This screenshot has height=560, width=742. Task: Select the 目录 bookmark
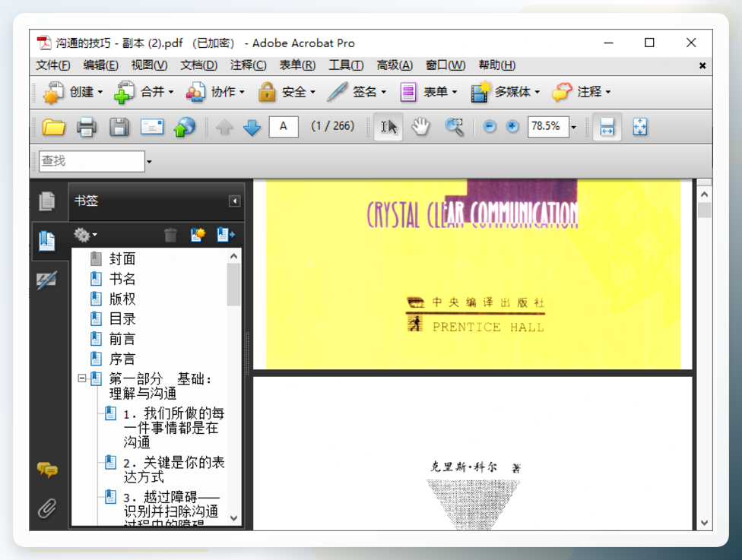(x=122, y=318)
